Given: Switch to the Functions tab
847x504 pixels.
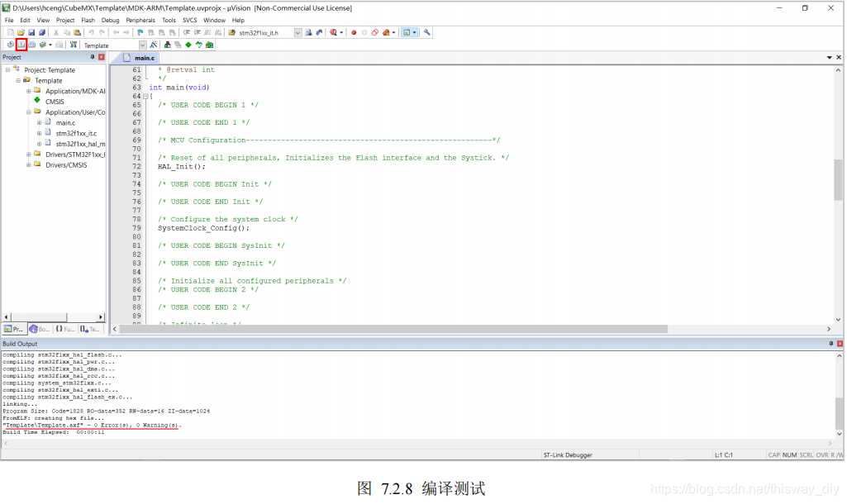Looking at the screenshot, I should (x=64, y=329).
